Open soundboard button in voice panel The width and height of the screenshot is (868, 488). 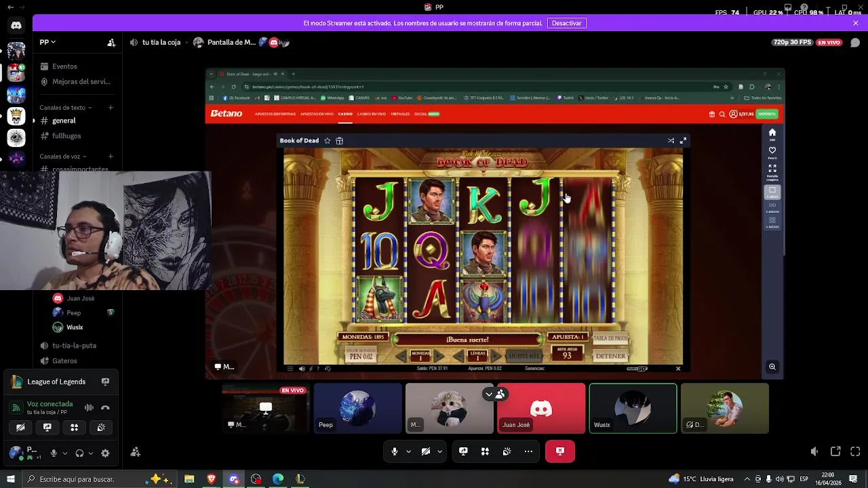coord(101,427)
